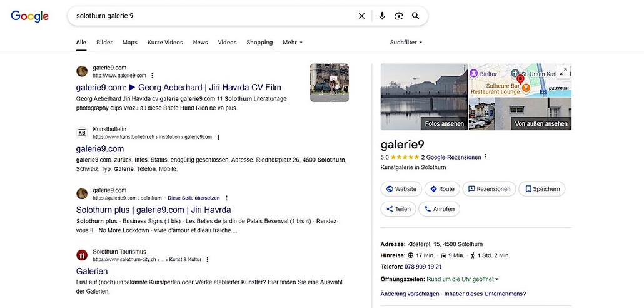644x308 pixels.
Task: Switch to the News tab
Action: pyautogui.click(x=201, y=42)
